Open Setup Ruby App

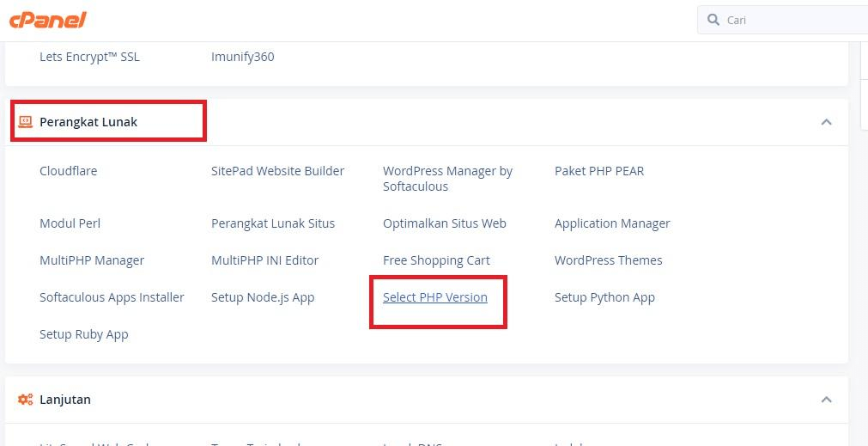(x=83, y=334)
